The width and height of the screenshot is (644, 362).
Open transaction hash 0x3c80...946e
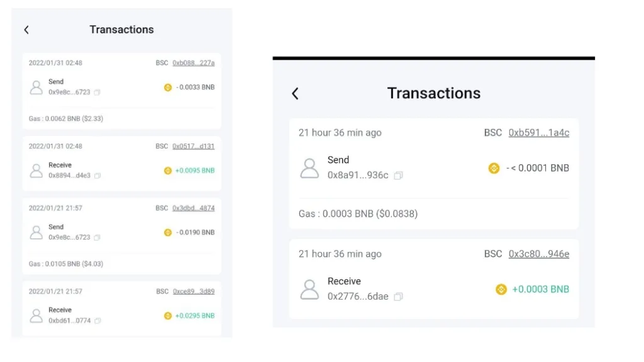[x=539, y=254]
